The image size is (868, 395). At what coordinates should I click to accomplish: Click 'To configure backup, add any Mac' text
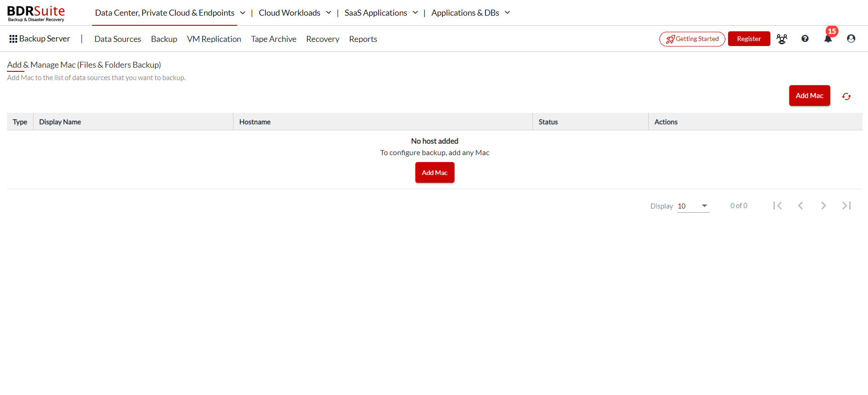435,153
